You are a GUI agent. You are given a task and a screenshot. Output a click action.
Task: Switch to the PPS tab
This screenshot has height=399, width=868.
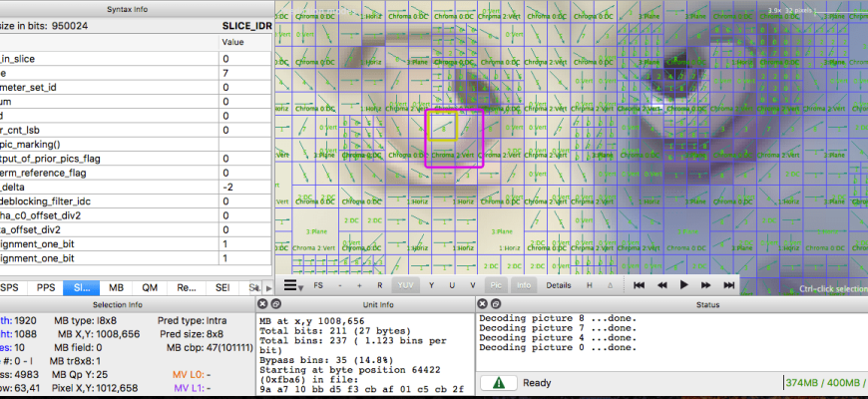coord(45,287)
